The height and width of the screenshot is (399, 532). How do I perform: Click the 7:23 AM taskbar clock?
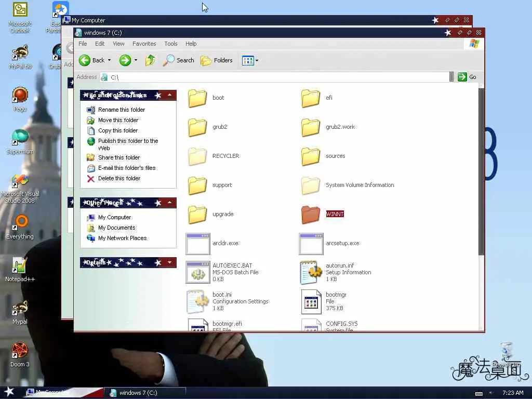[513, 393]
